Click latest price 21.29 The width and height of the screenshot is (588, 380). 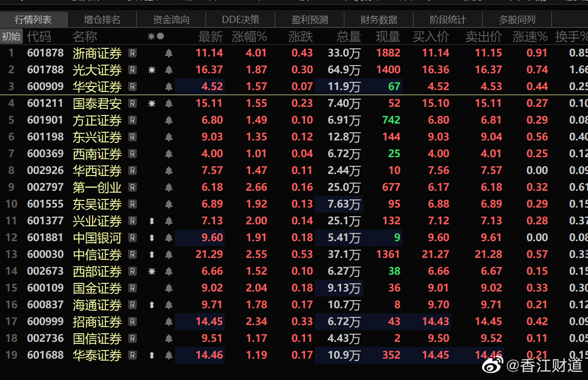point(209,254)
